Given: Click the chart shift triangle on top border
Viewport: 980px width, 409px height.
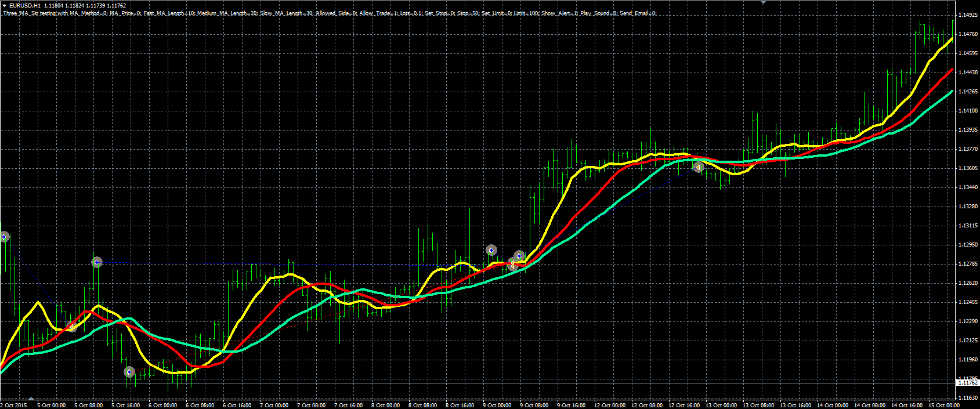Looking at the screenshot, I should pos(763,2).
